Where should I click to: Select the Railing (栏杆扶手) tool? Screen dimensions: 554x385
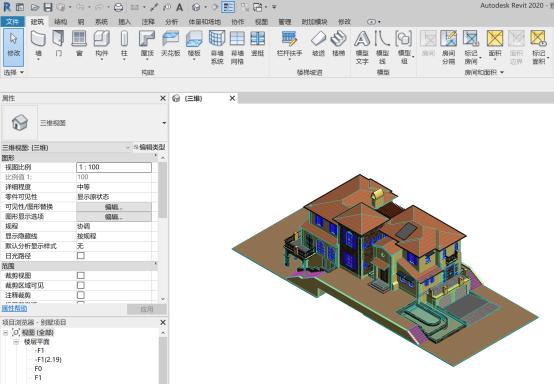(289, 44)
